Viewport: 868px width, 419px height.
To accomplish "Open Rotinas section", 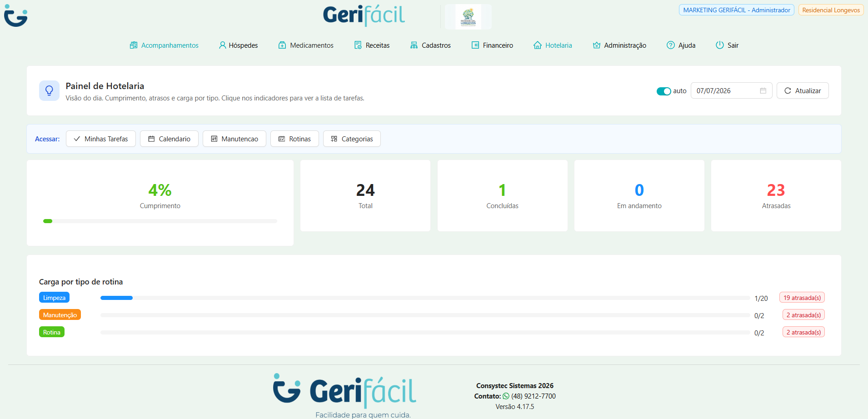I will tap(294, 139).
